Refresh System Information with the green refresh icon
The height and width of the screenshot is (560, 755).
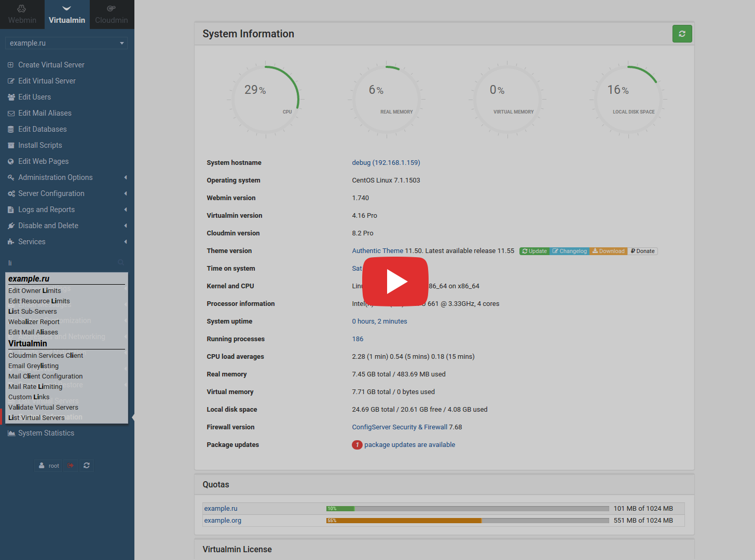(682, 33)
